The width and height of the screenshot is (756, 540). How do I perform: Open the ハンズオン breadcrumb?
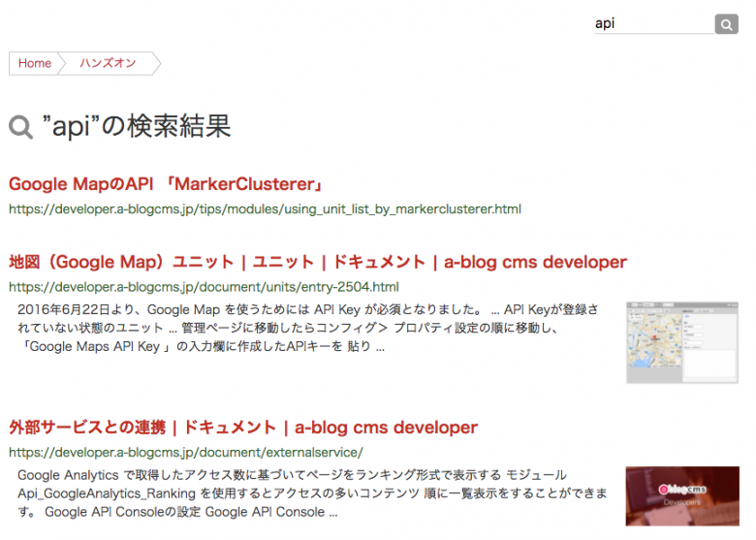(x=108, y=63)
